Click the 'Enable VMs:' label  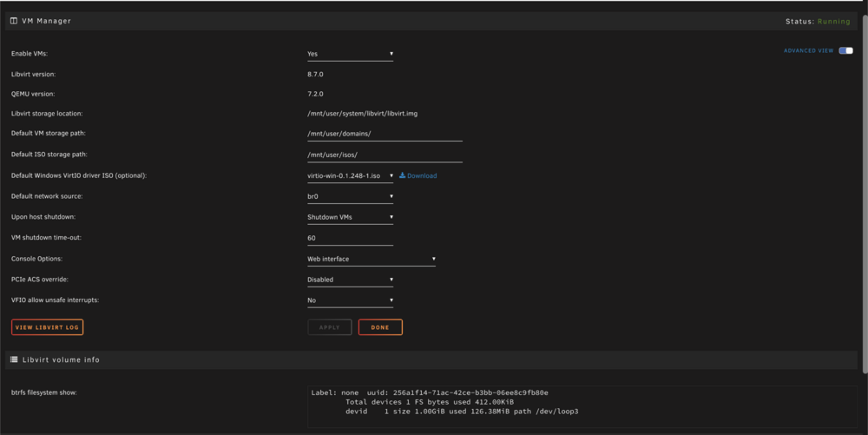[x=30, y=54]
